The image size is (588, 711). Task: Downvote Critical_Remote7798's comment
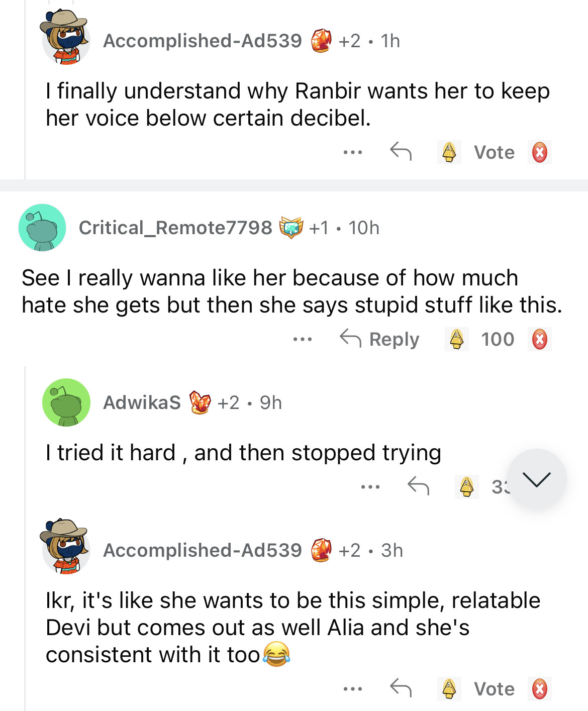540,339
